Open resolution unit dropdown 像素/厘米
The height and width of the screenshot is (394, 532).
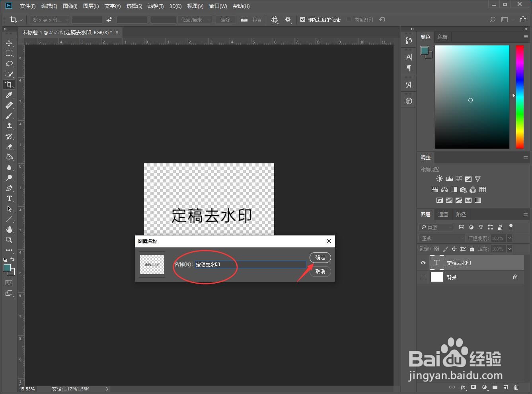point(195,20)
